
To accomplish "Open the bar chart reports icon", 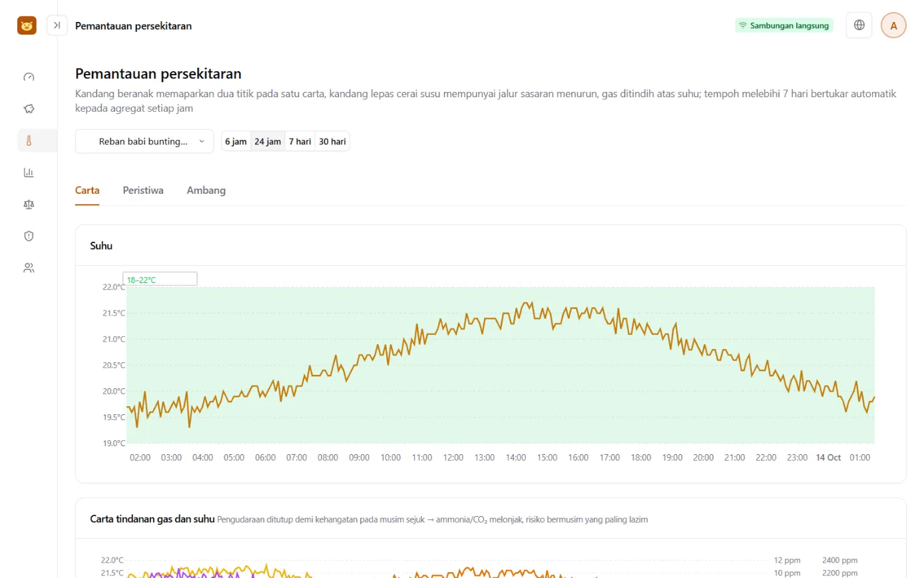I will point(29,172).
